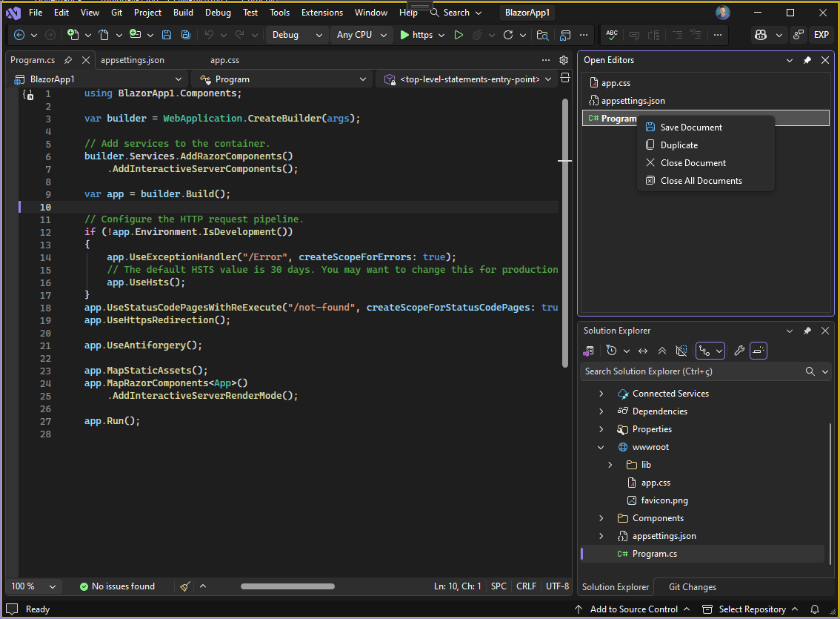Pin the Solution Explorer panel
840x619 pixels.
click(x=807, y=331)
